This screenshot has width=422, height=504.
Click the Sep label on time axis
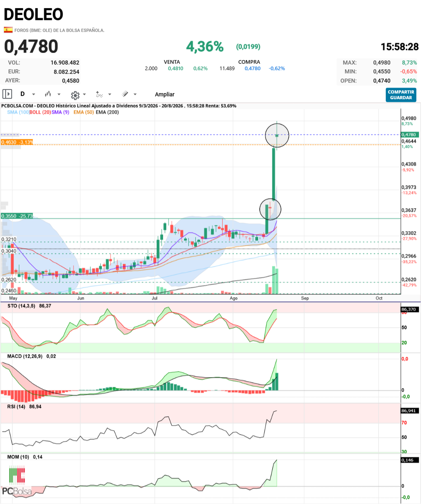coord(305,299)
